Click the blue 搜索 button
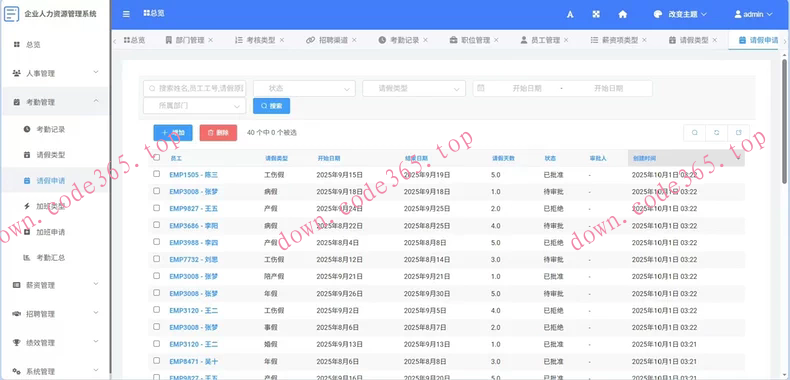Viewport: 790px width, 380px height. click(272, 106)
